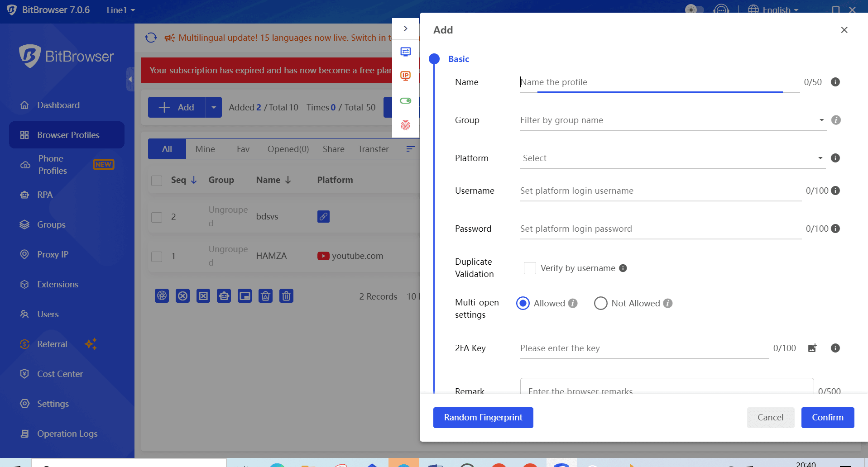Click the megaphone announcement icon

click(170, 38)
